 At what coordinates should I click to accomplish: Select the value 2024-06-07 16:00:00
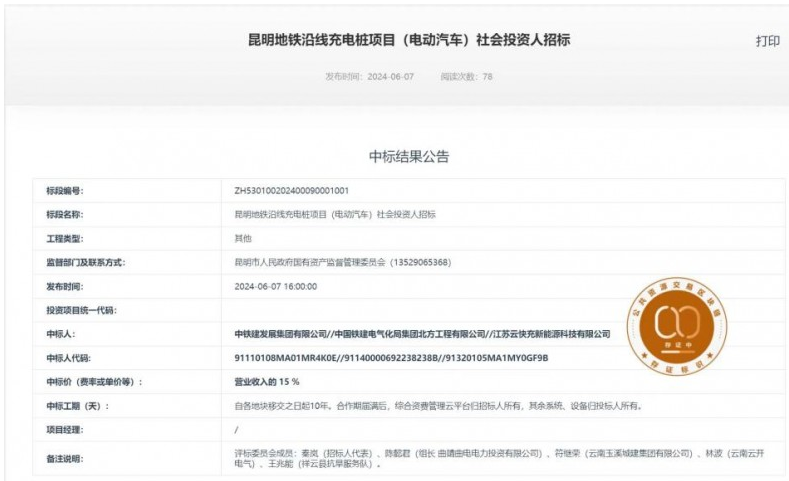(276, 287)
